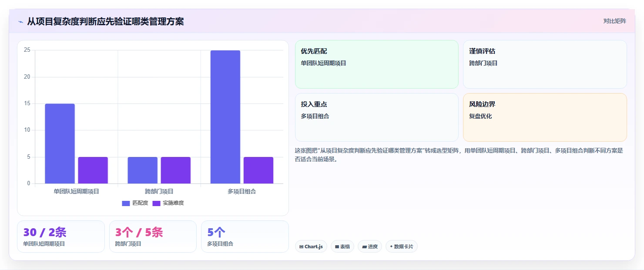The width and height of the screenshot is (644, 270).
Task: Select the 30 / 2条 stat card
Action: click(x=61, y=237)
